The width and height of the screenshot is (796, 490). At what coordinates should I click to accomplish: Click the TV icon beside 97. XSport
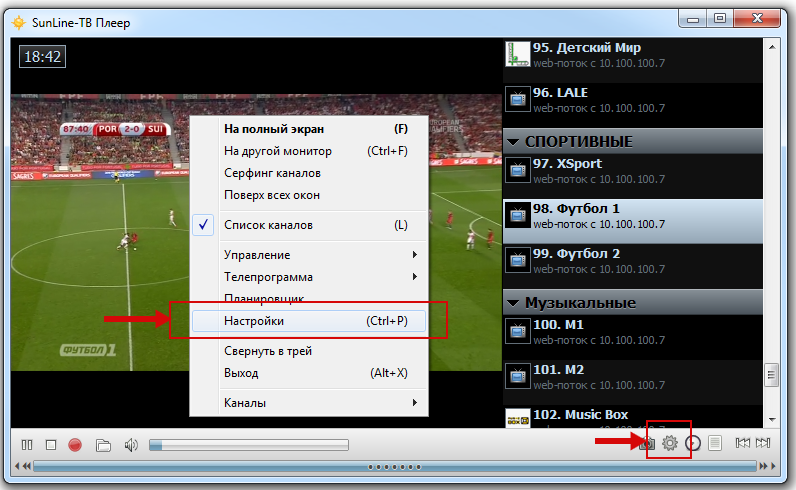pyautogui.click(x=518, y=170)
